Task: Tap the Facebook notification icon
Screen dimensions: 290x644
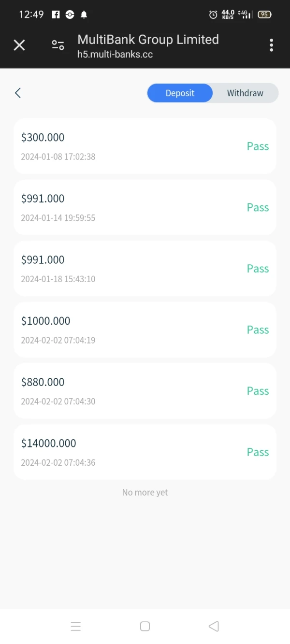Action: 56,14
